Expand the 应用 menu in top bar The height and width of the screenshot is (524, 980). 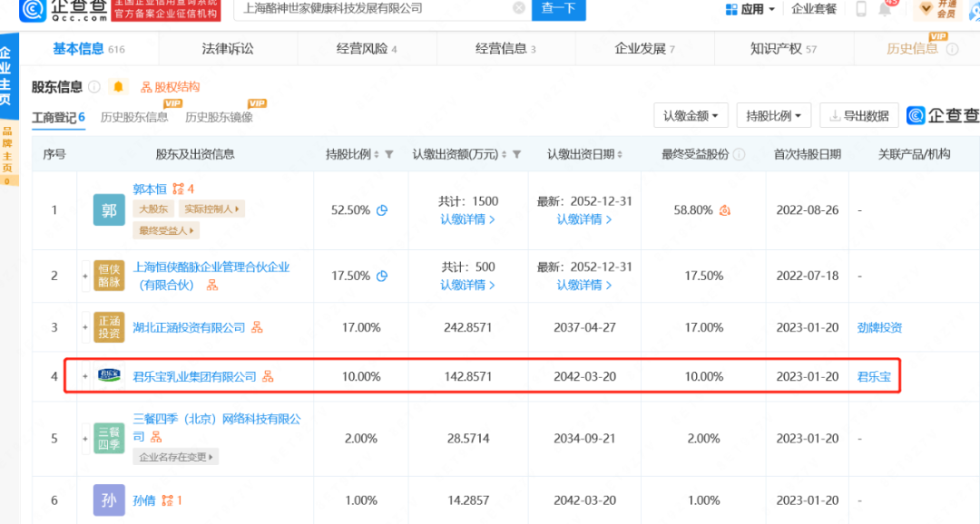(x=750, y=9)
